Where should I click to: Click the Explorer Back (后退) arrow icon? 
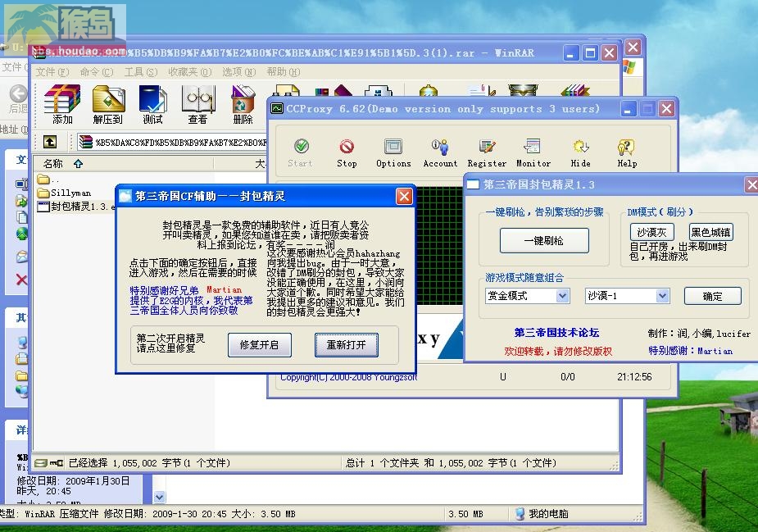(x=18, y=93)
